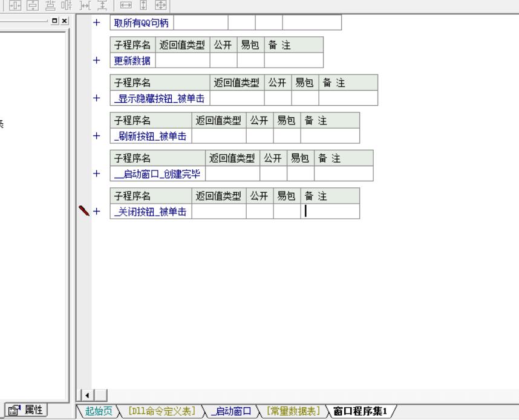
Task: Click the return type cell of _关闭按钮_被单击
Action: tap(219, 212)
